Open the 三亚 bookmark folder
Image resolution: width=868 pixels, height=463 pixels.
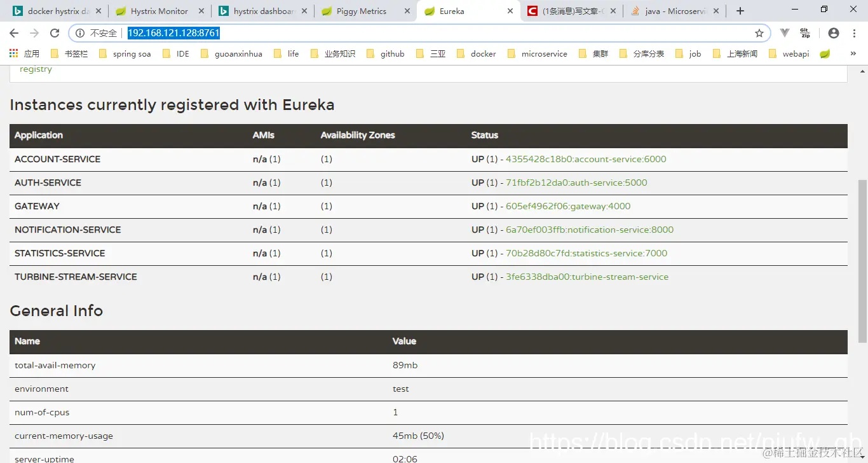click(431, 53)
